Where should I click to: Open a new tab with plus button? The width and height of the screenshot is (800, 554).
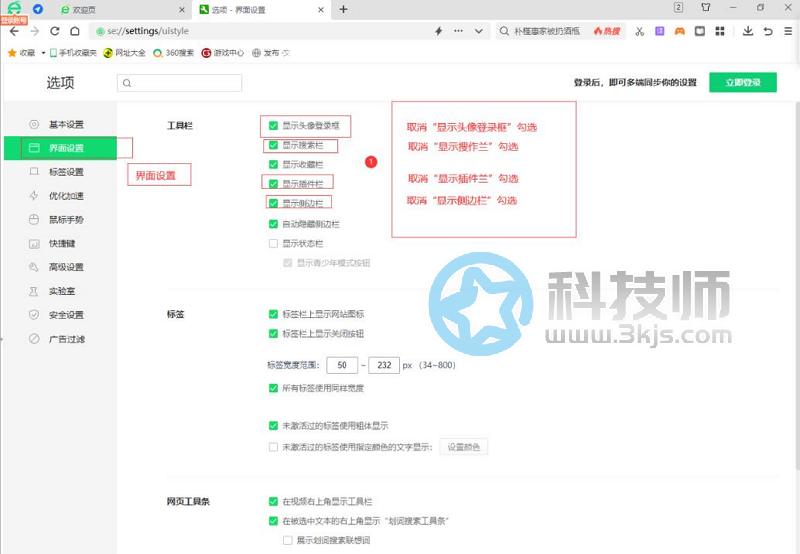[x=343, y=9]
